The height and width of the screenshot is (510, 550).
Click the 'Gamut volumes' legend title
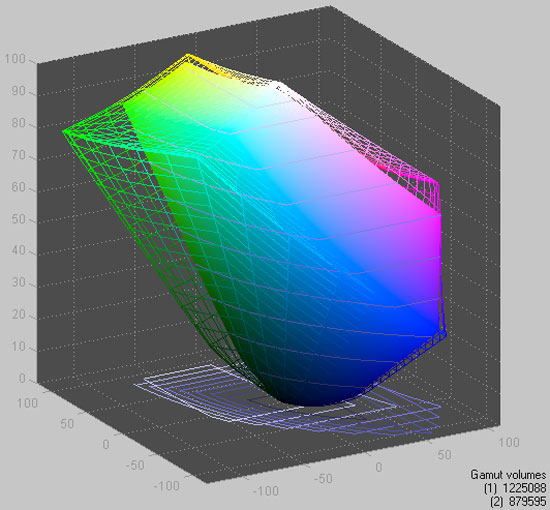[508, 475]
